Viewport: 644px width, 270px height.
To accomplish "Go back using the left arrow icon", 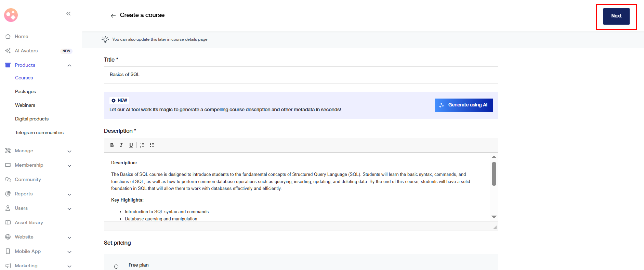I will pos(113,16).
